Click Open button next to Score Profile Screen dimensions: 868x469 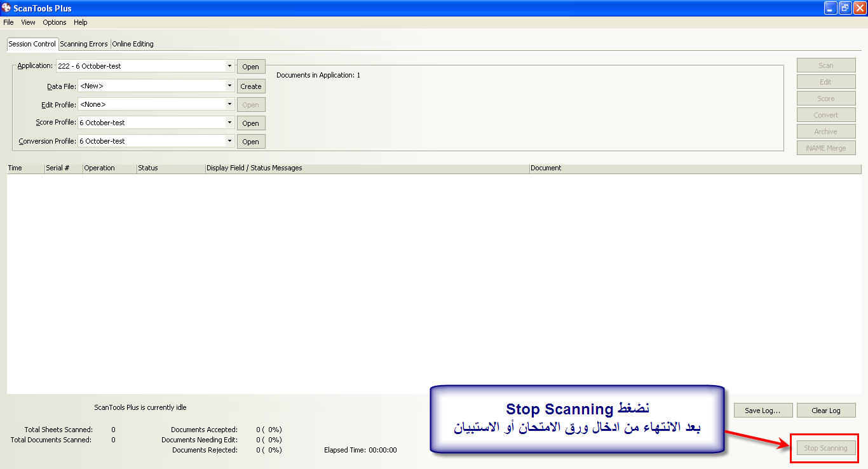click(251, 123)
